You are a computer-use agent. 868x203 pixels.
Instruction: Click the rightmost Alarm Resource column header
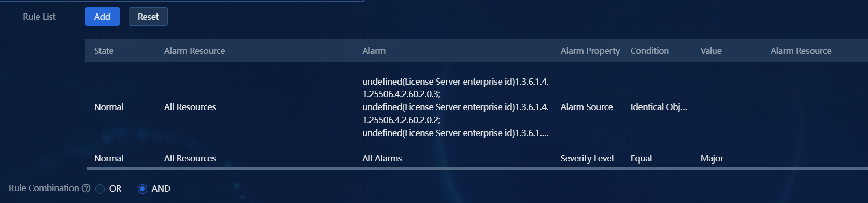[x=801, y=51]
